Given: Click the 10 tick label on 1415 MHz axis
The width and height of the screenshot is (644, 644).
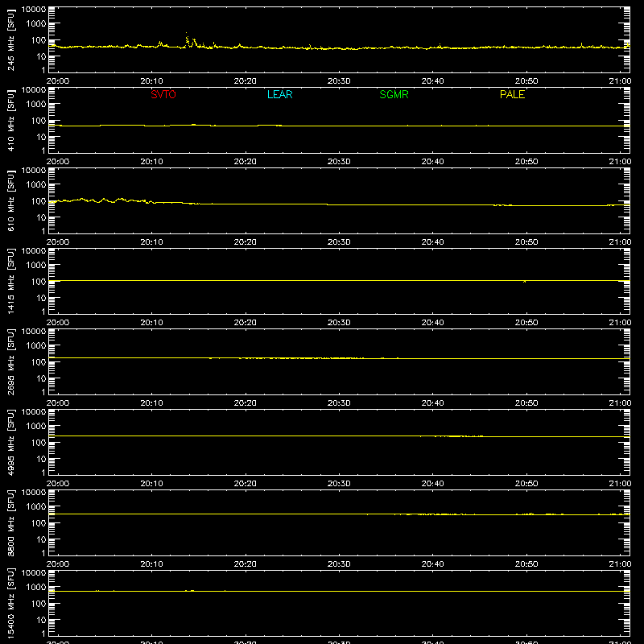Looking at the screenshot, I should click(x=41, y=298).
